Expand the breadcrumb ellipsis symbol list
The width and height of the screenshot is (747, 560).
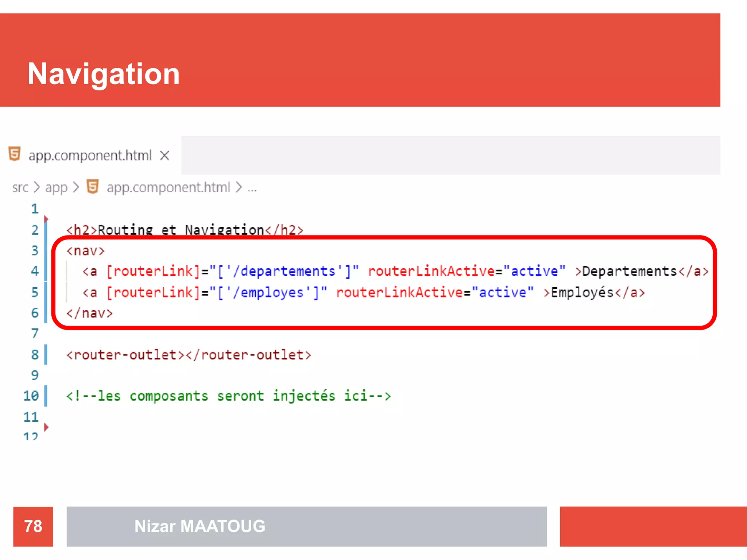(x=252, y=188)
